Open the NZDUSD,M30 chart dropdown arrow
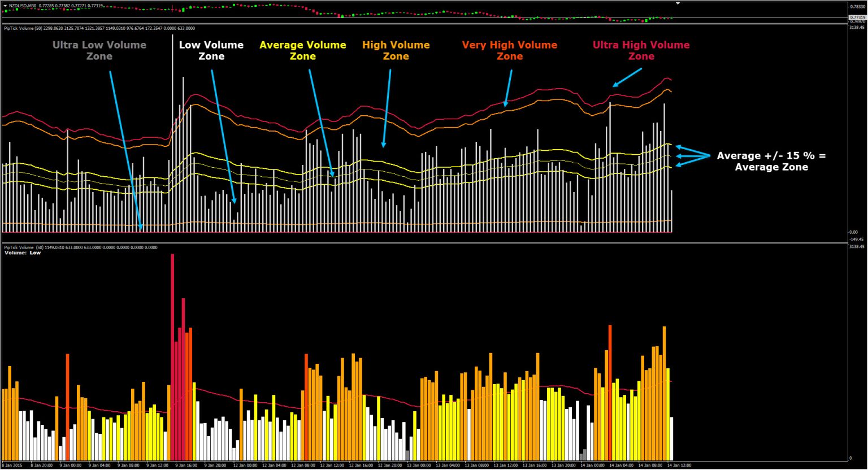 coord(5,6)
